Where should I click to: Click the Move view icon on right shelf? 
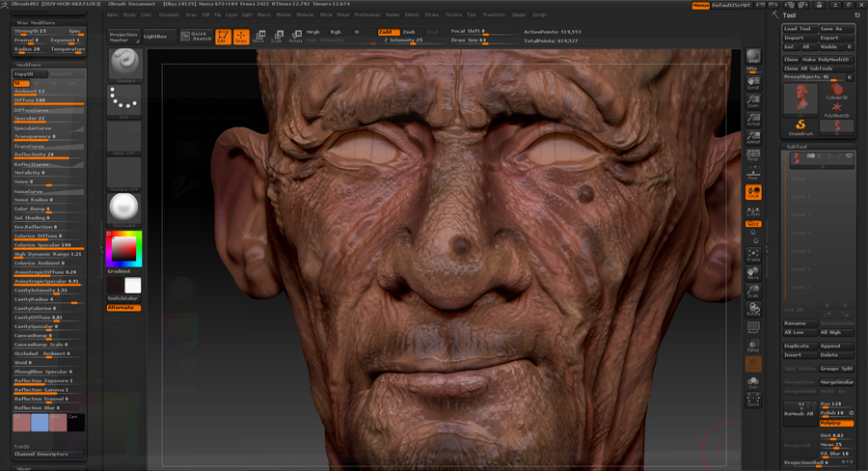tap(753, 272)
